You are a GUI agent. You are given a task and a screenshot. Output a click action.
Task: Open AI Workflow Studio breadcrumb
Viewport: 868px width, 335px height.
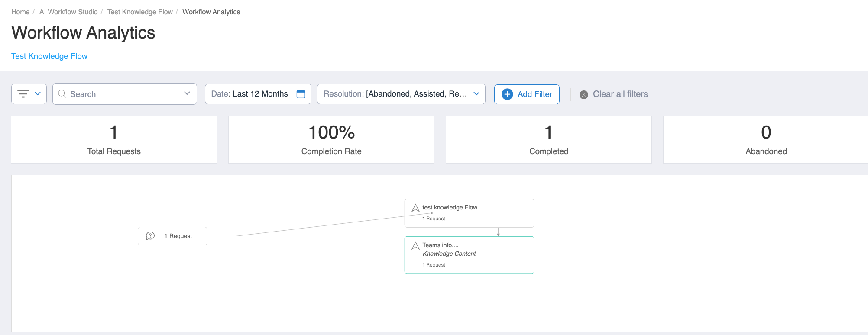[x=68, y=12]
